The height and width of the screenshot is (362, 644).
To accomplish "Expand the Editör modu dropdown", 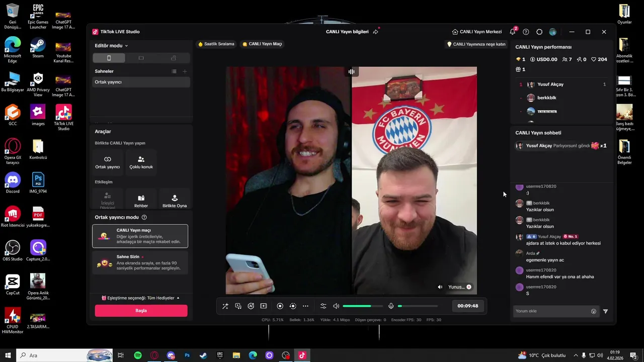I will (x=111, y=46).
